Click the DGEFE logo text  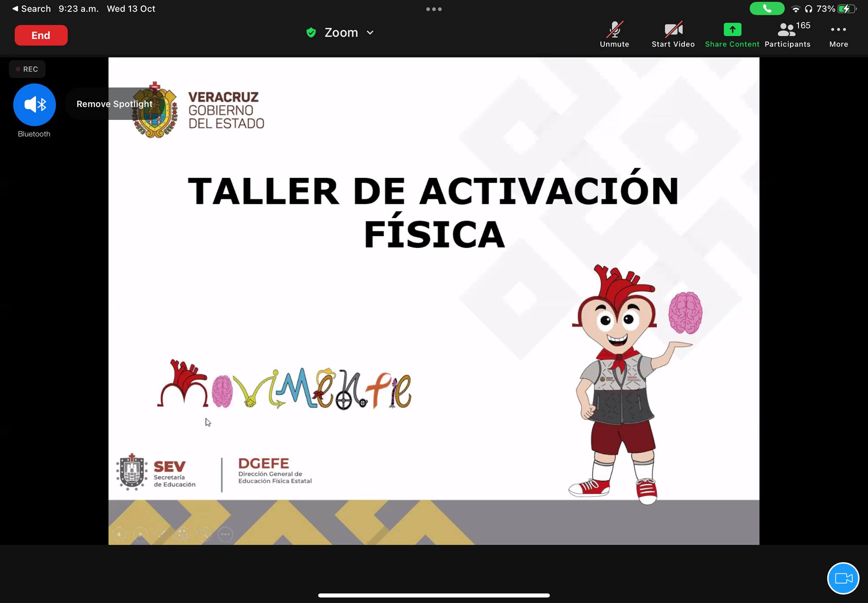click(275, 470)
